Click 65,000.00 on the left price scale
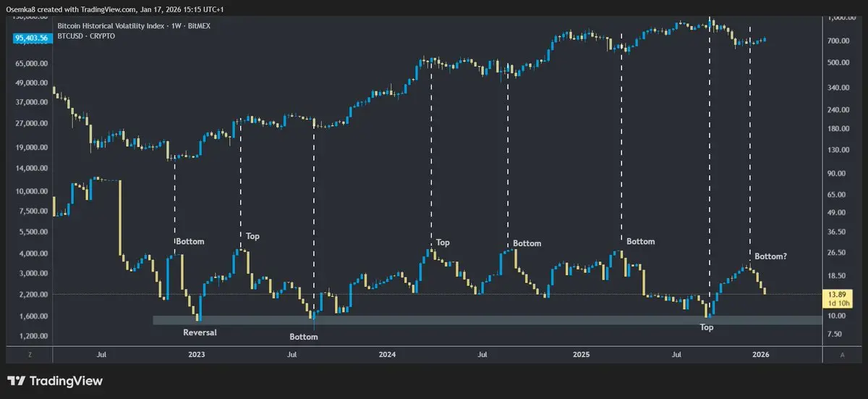 tap(31, 63)
